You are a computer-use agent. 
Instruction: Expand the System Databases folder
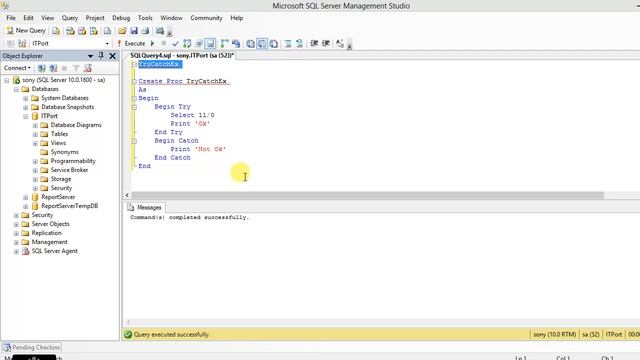click(25, 98)
